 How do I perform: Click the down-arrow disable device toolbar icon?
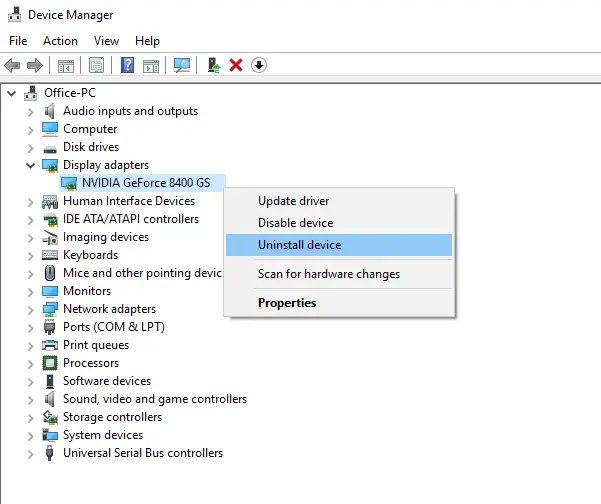point(258,65)
